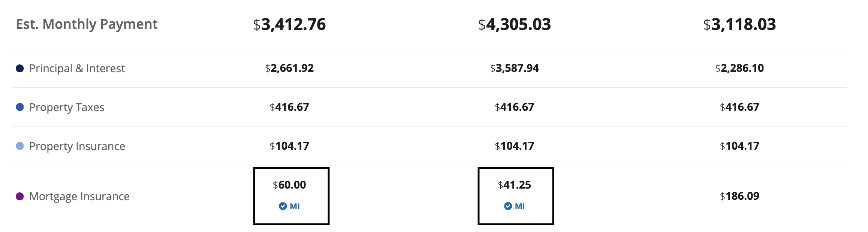Select the $3,412.76 monthly payment total
868x232 pixels.
[289, 24]
